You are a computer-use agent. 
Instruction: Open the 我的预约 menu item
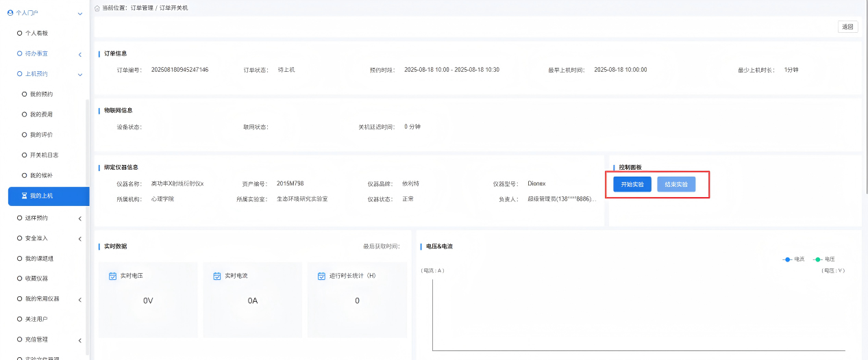click(41, 94)
